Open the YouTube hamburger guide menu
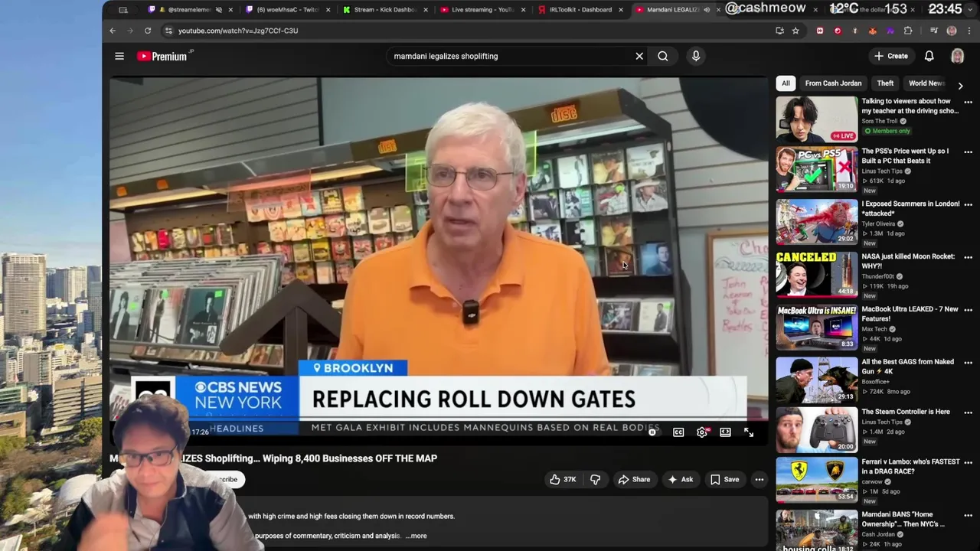 (x=119, y=56)
